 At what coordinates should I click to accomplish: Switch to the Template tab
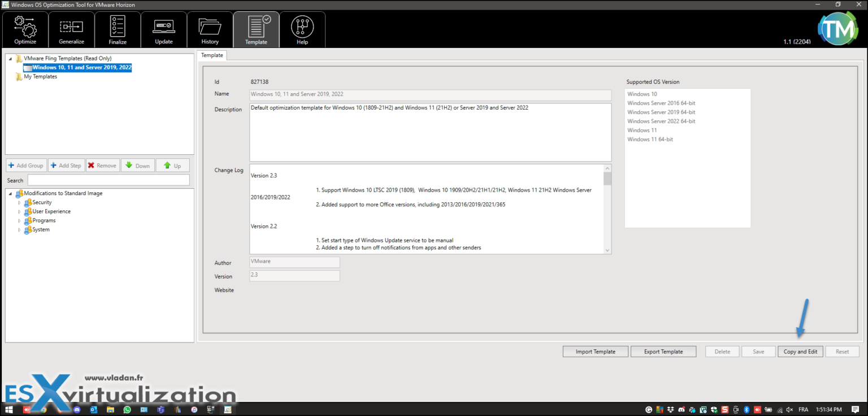tap(212, 55)
